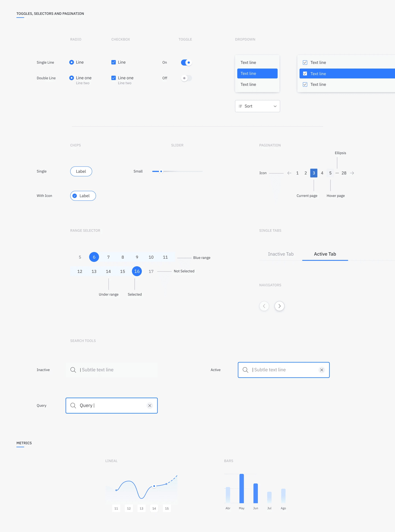Enable the Off toggle switch
Screen dimensions: 395x532
[187, 78]
